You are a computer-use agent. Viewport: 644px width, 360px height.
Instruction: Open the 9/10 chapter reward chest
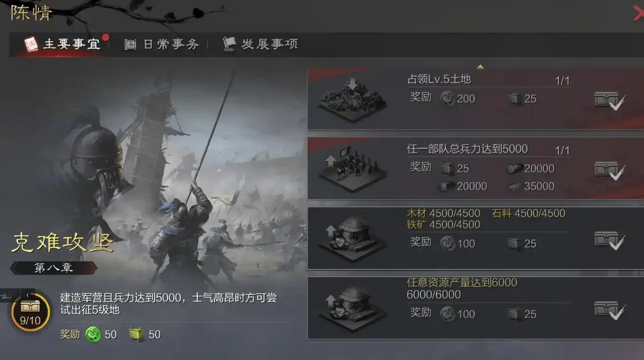click(30, 312)
